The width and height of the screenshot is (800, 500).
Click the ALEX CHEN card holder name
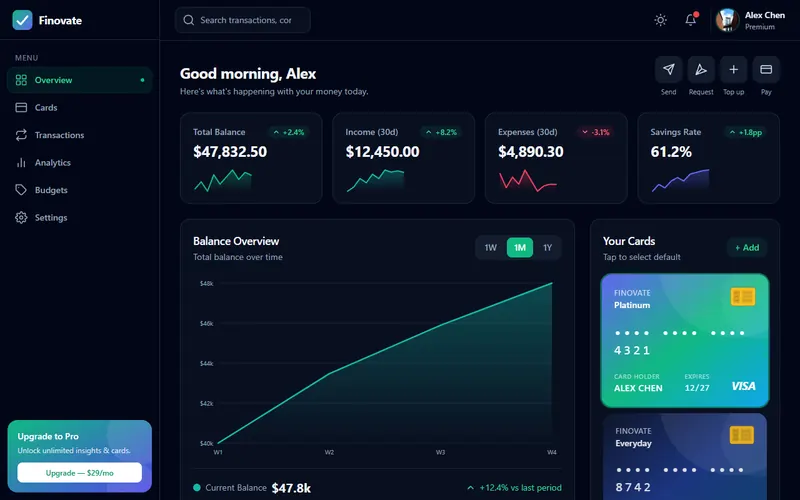(x=638, y=388)
